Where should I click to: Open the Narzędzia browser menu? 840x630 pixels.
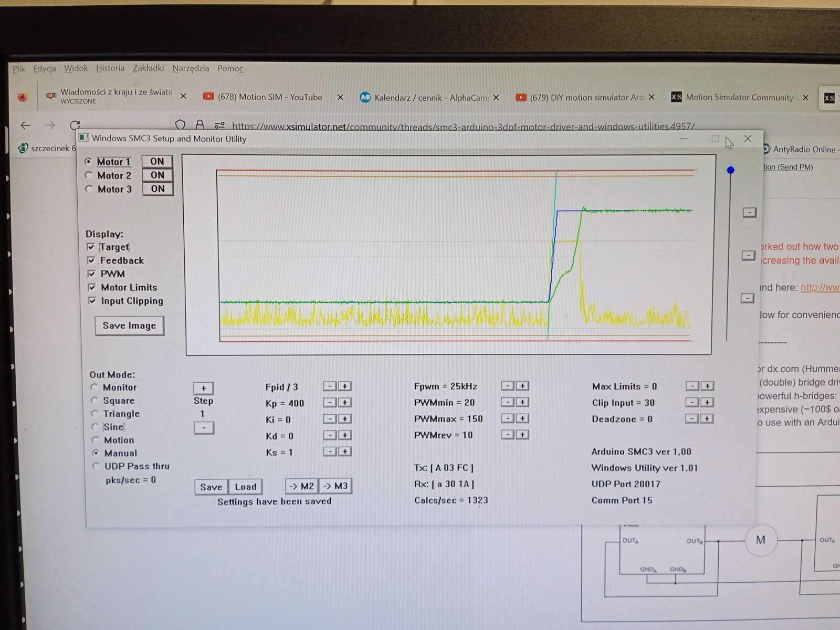tap(191, 68)
